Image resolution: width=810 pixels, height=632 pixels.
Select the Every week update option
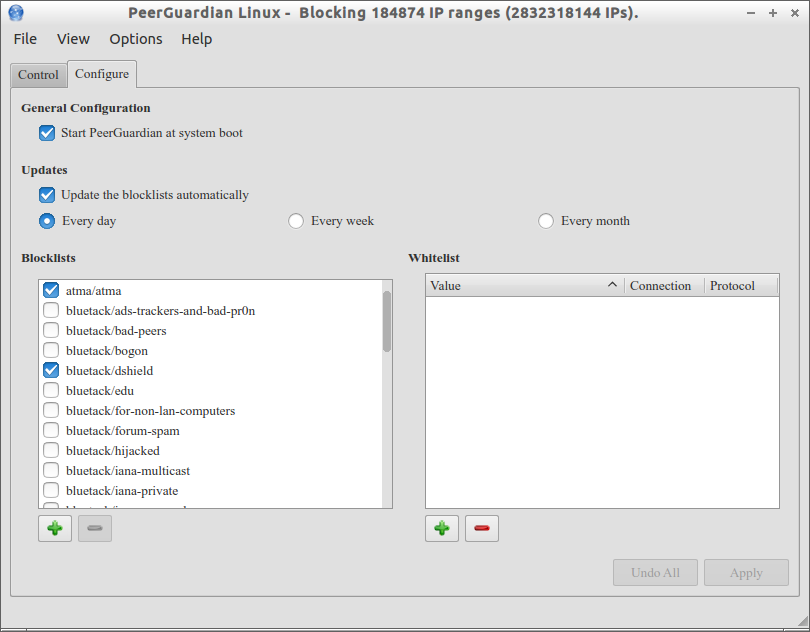(x=296, y=221)
